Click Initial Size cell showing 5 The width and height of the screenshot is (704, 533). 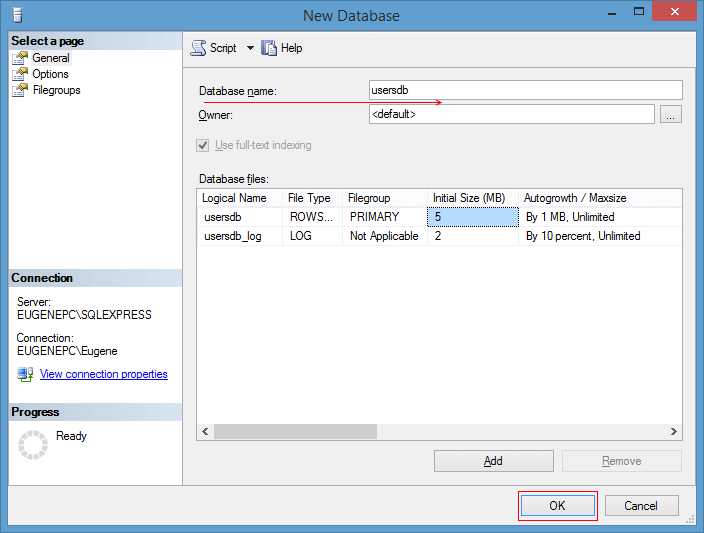[473, 216]
